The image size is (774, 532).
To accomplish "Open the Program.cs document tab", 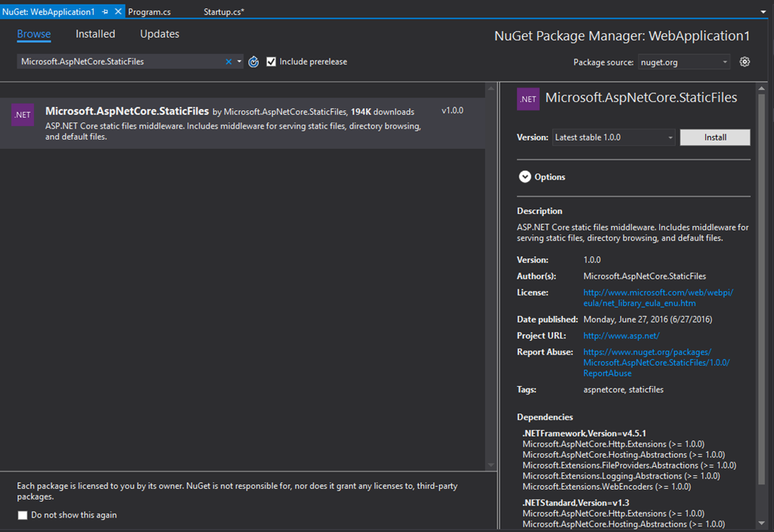I will pos(150,12).
